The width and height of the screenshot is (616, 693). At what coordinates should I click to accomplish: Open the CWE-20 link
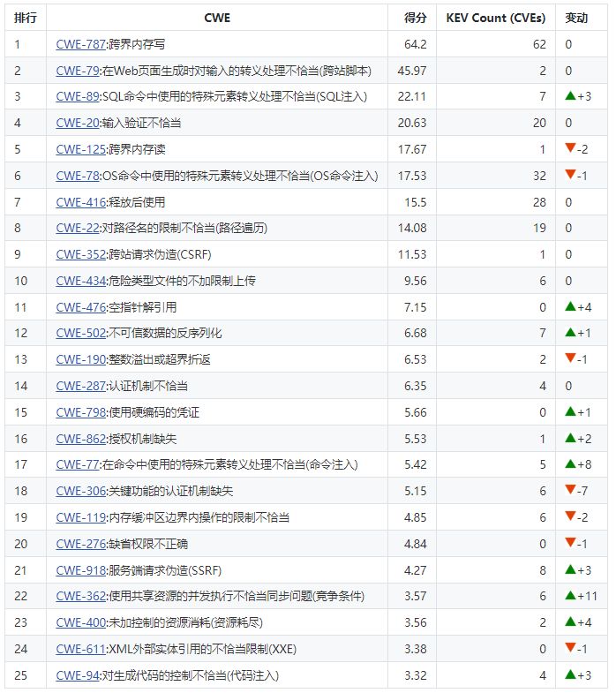coord(78,123)
